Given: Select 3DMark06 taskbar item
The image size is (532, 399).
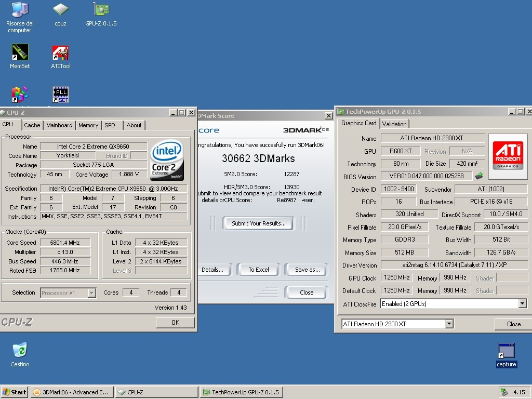Looking at the screenshot, I should (x=72, y=392).
